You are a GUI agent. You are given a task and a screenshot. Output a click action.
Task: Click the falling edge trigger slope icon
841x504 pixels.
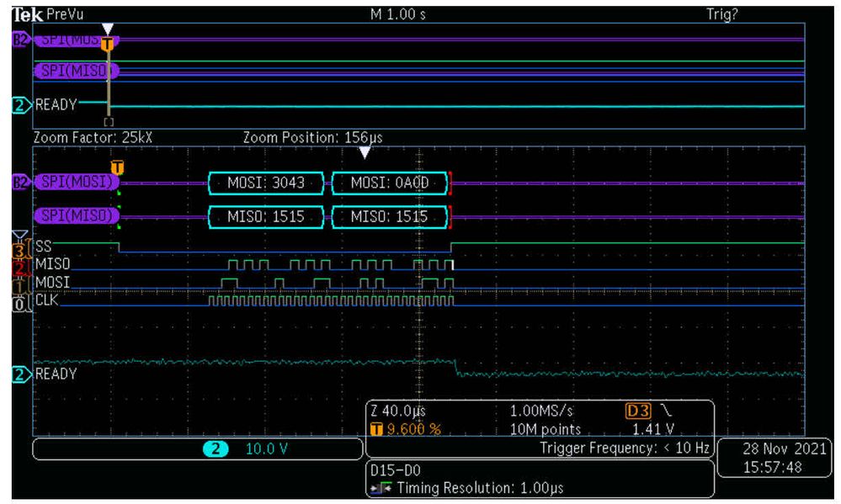[x=666, y=411]
